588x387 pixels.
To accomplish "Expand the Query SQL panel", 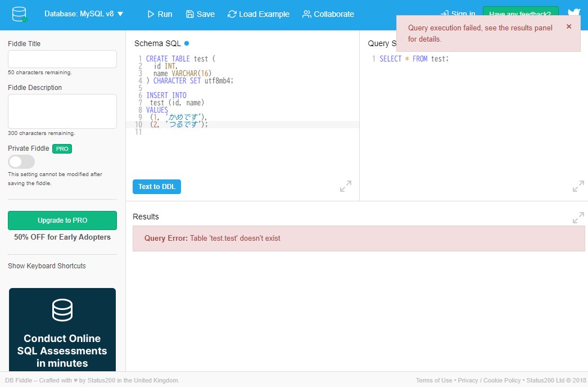I will (578, 186).
